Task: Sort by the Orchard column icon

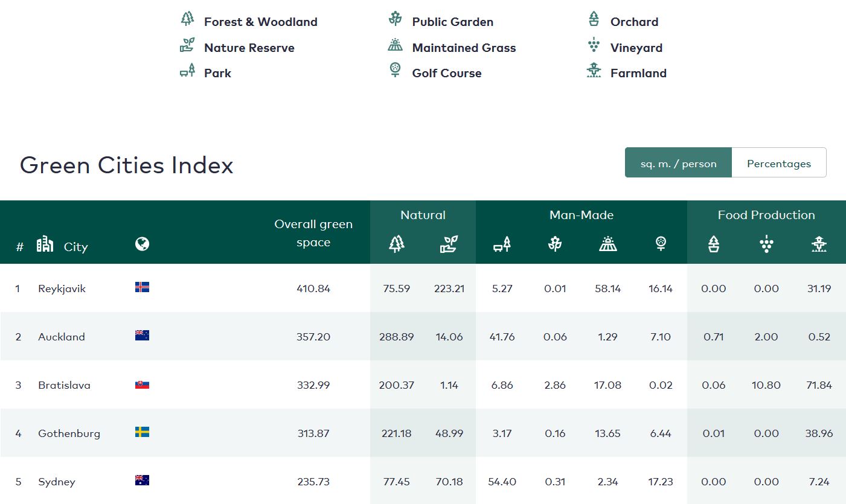Action: point(714,244)
